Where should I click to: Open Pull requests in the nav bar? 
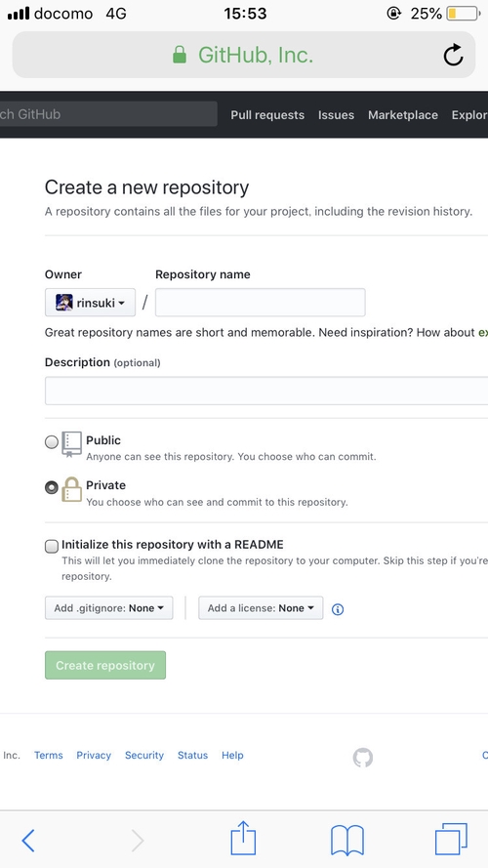click(267, 115)
